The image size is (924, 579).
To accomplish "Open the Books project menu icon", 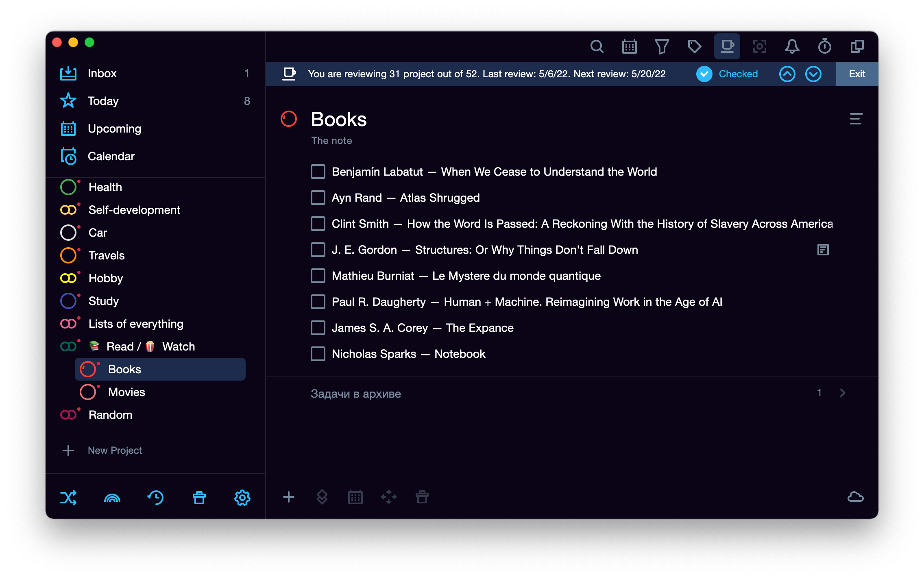I will [x=856, y=119].
